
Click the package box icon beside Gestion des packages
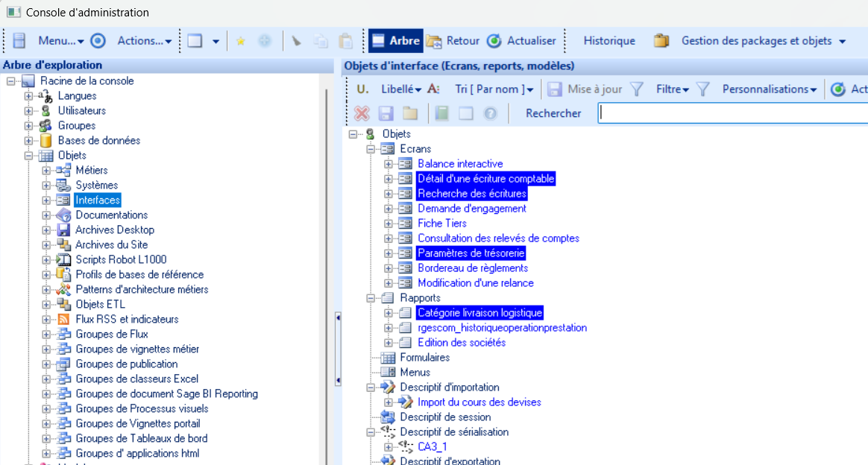coord(661,41)
